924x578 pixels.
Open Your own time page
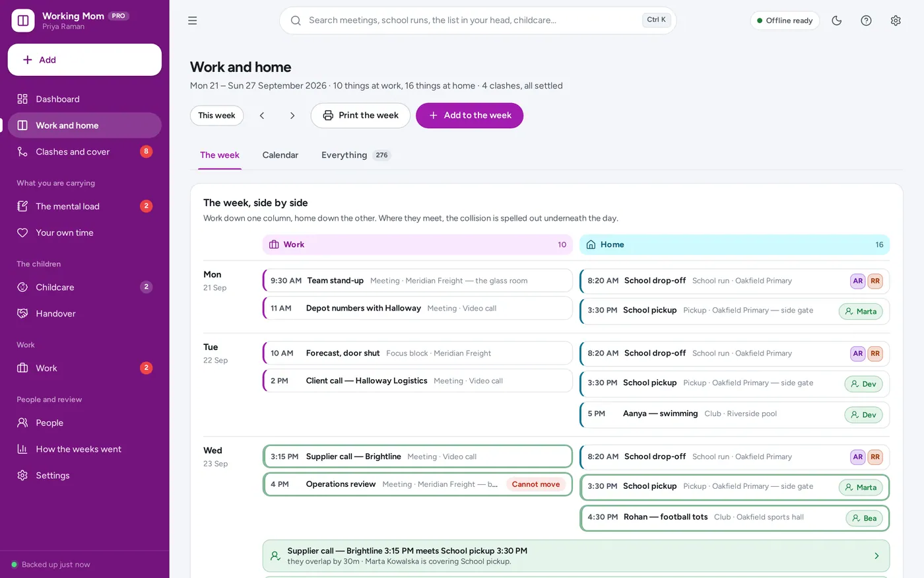click(x=84, y=233)
